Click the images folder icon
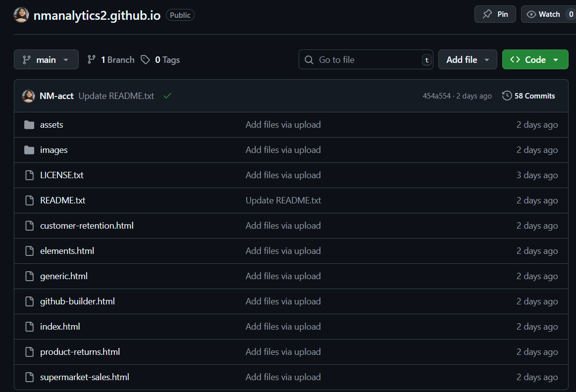The height and width of the screenshot is (392, 576). [29, 150]
